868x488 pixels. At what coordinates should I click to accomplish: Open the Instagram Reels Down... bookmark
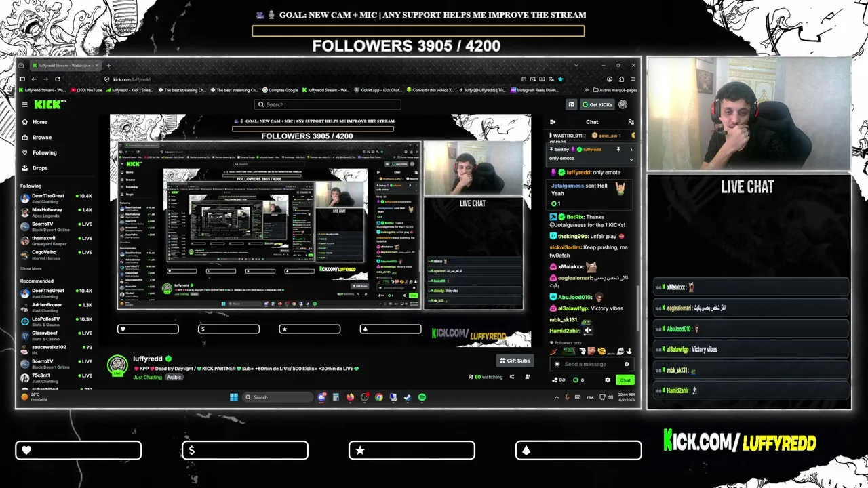(534, 90)
